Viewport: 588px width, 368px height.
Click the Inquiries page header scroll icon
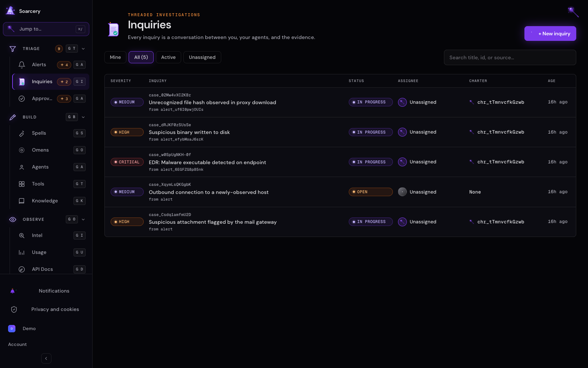[113, 29]
